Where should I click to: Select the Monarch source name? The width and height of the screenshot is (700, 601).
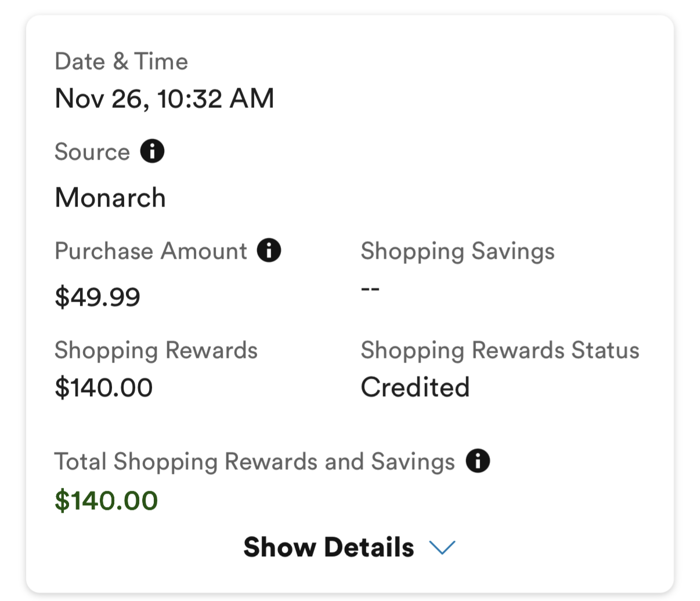pyautogui.click(x=110, y=198)
